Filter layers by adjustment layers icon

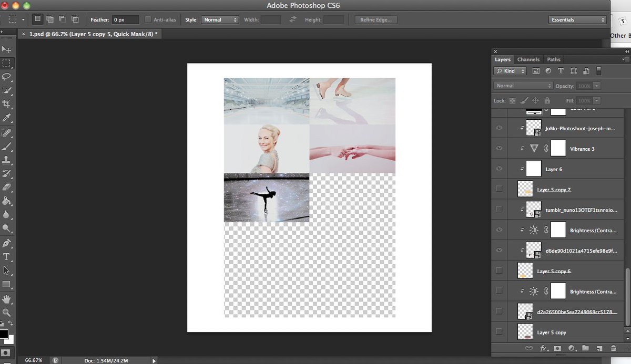(548, 71)
